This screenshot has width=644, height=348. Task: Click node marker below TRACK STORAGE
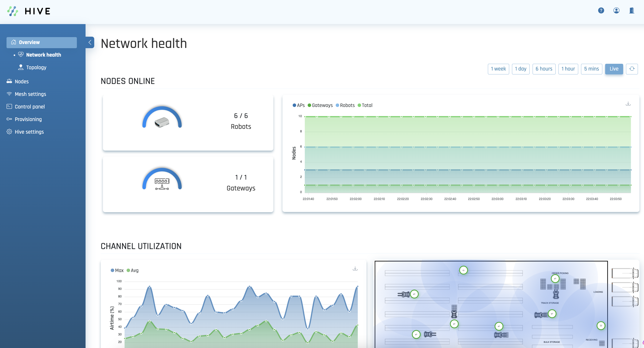(x=552, y=314)
